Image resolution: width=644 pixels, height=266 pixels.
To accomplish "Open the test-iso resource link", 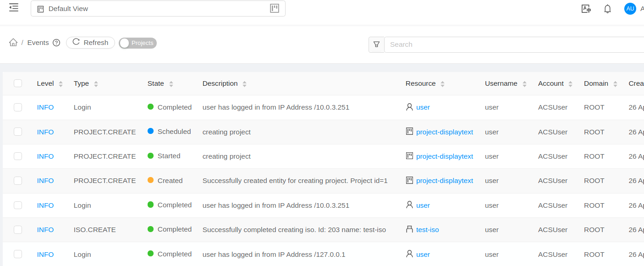I will click(x=428, y=230).
